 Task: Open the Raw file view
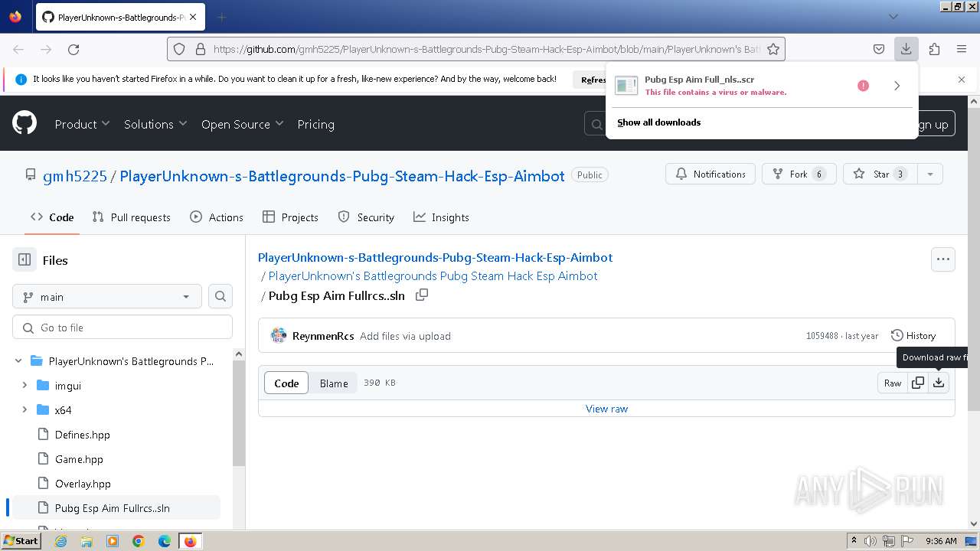click(893, 383)
